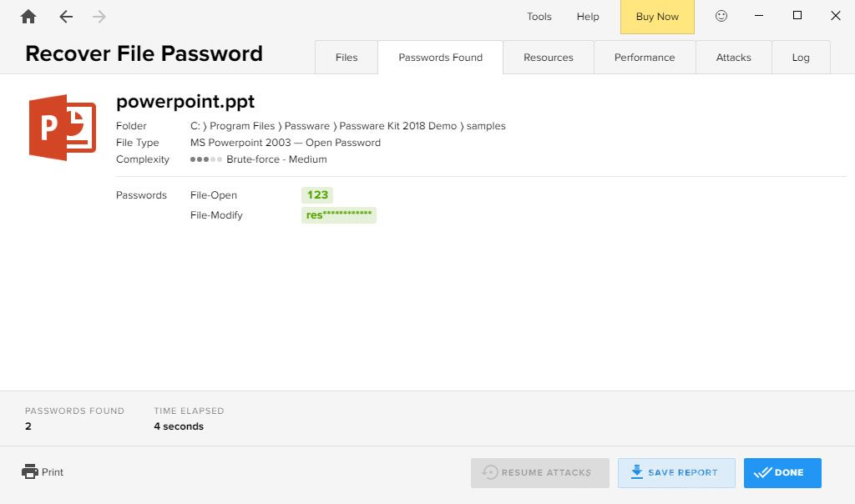The width and height of the screenshot is (855, 504).
Task: Open the Help menu
Action: coord(588,17)
